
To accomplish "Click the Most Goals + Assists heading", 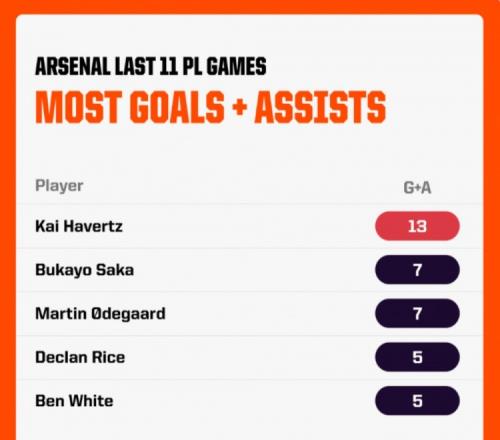I will pos(211,107).
